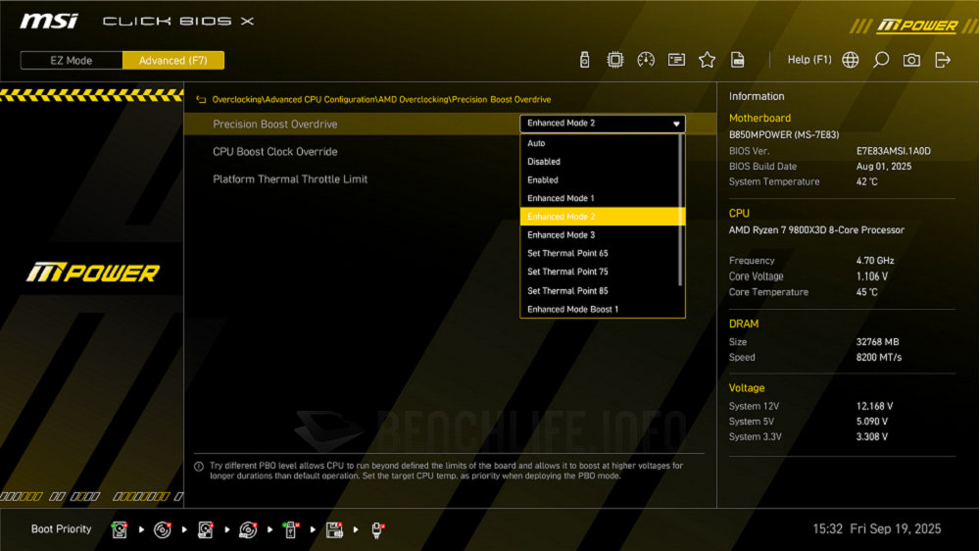Screen dimensions: 980x551
Task: Click the 1.106 V core voltage value
Action: tap(872, 276)
